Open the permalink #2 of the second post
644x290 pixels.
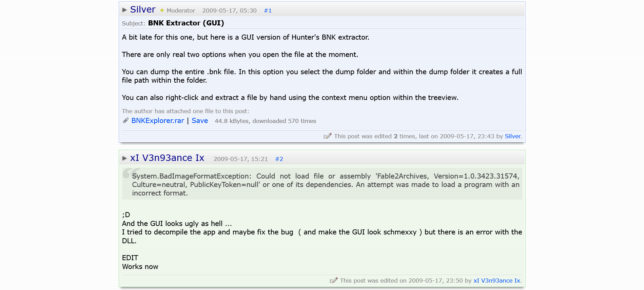point(279,159)
